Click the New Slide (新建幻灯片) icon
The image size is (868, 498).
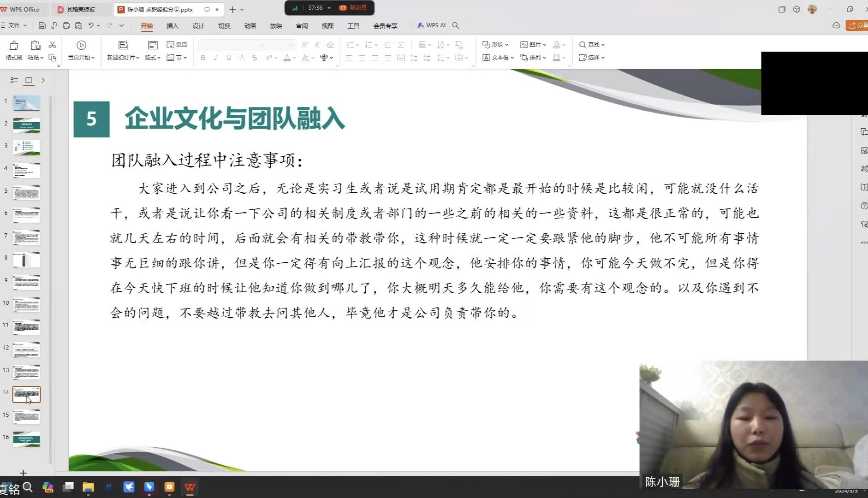[x=123, y=45]
